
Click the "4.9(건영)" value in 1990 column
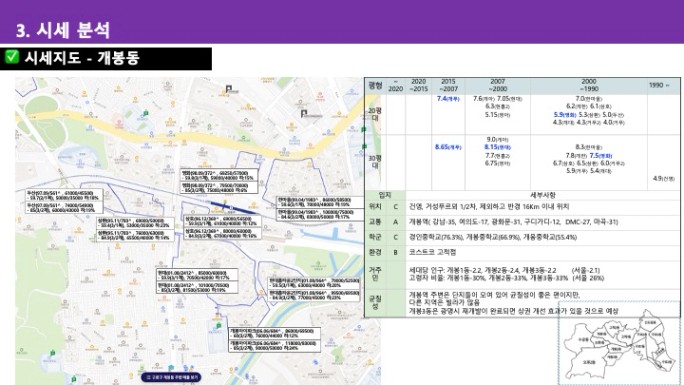663,178
